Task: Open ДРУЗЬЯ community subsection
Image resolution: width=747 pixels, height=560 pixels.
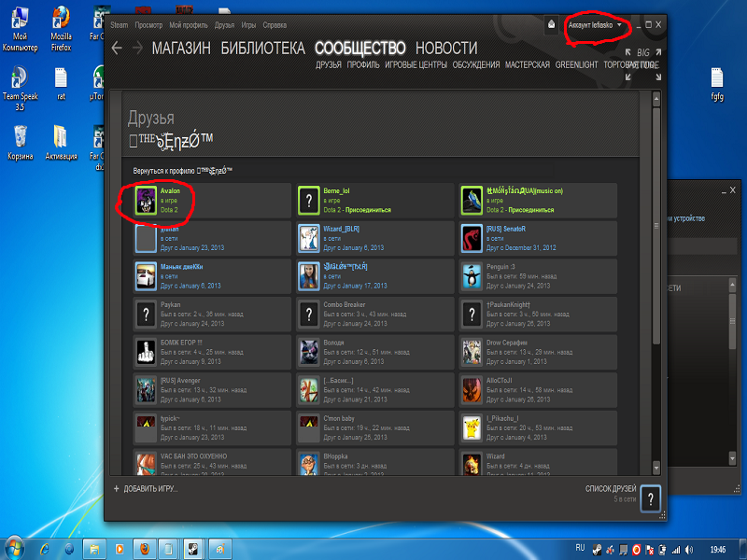Action: coord(329,64)
